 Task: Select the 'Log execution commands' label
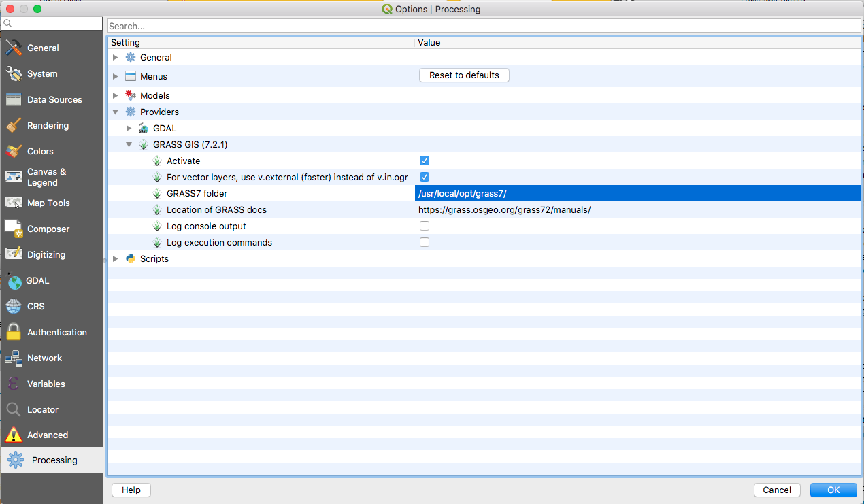point(219,243)
